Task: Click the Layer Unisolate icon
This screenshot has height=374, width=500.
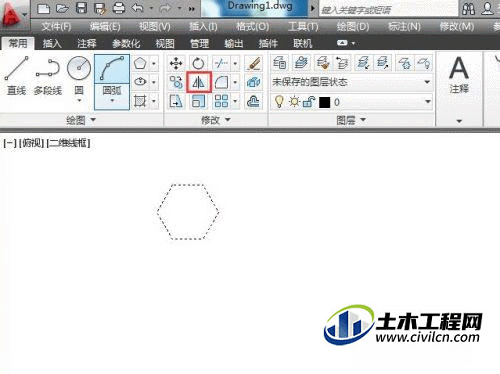Action: click(x=383, y=63)
